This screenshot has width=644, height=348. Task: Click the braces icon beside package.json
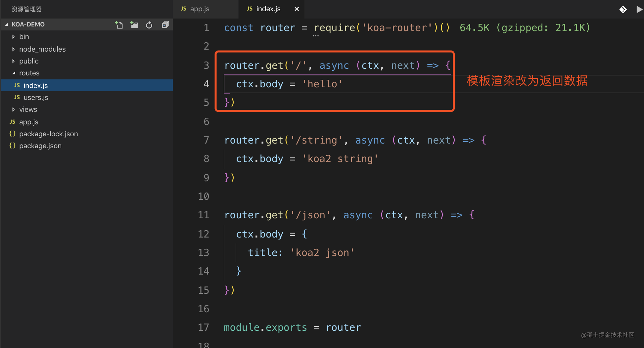(x=13, y=146)
